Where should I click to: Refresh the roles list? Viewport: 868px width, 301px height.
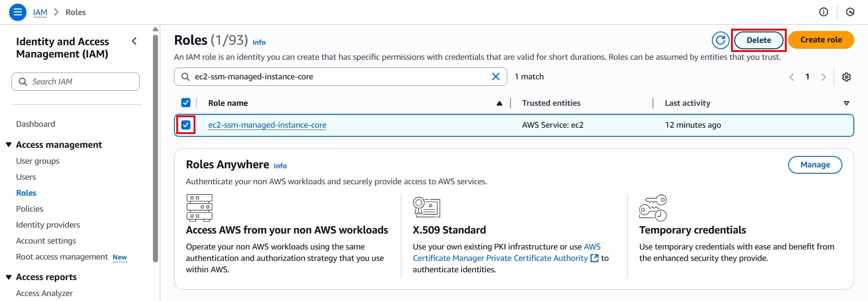(x=721, y=40)
